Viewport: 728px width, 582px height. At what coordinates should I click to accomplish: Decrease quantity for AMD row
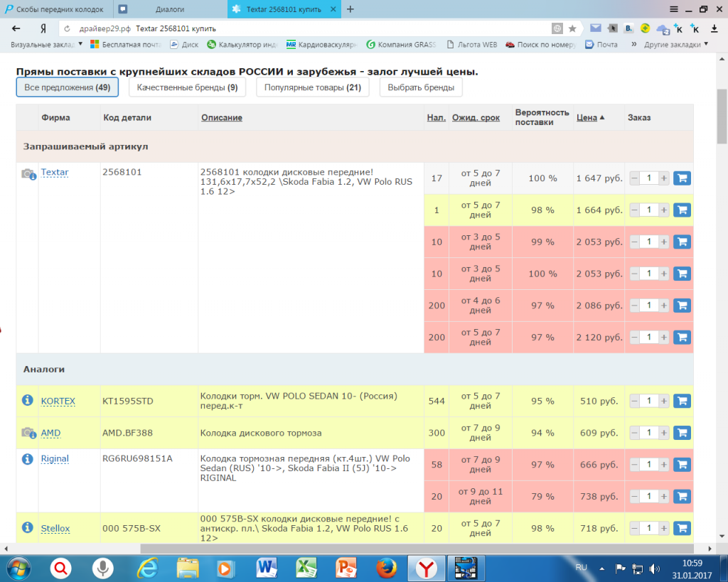point(634,433)
